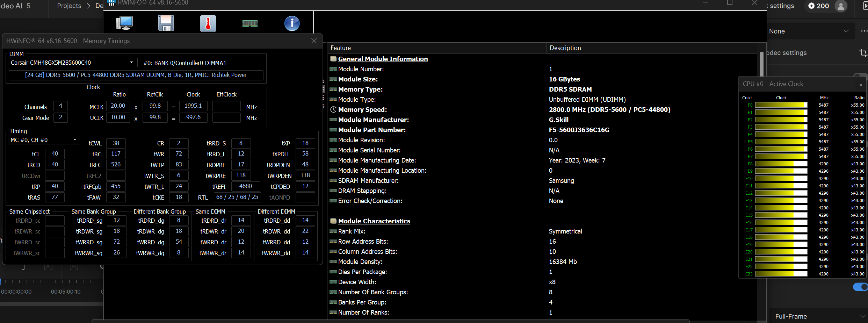Open Sensors via the thermometer icon

pos(208,23)
